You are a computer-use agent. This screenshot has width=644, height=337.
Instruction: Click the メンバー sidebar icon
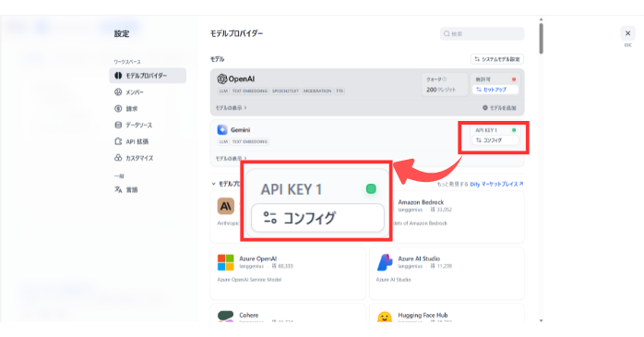click(118, 92)
